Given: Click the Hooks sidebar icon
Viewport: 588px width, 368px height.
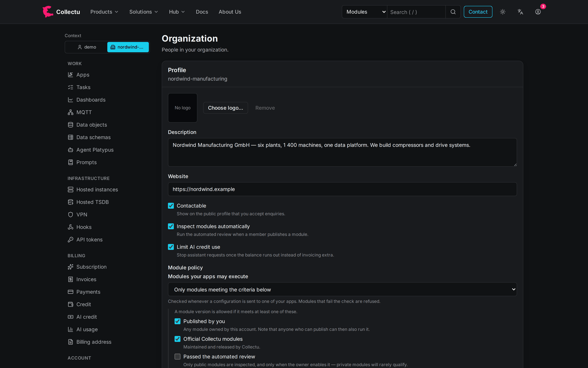Looking at the screenshot, I should [71, 227].
